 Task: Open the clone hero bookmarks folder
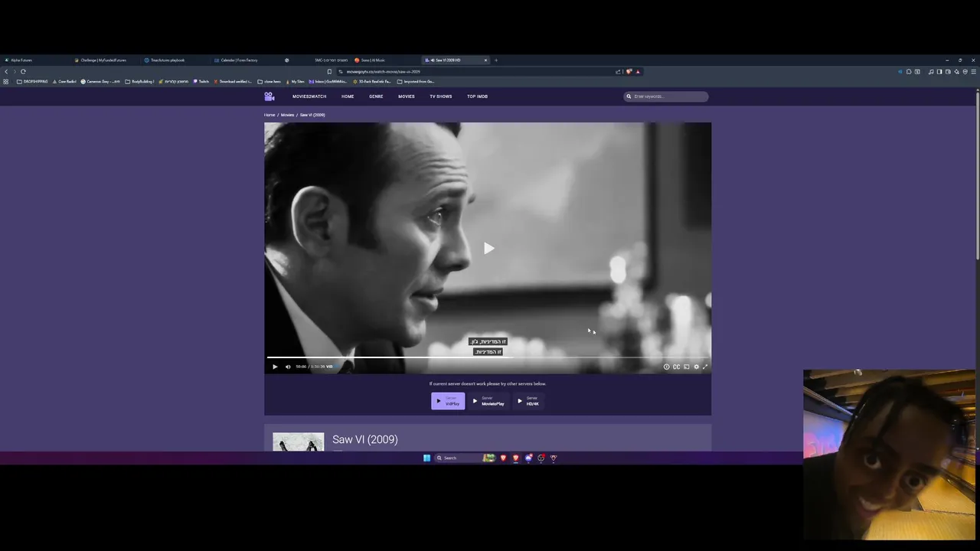pos(269,81)
